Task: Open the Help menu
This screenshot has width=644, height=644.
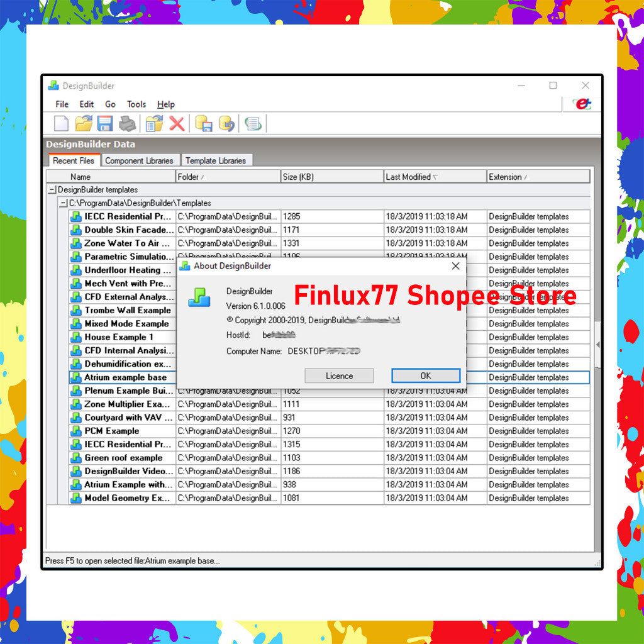Action: (x=166, y=104)
